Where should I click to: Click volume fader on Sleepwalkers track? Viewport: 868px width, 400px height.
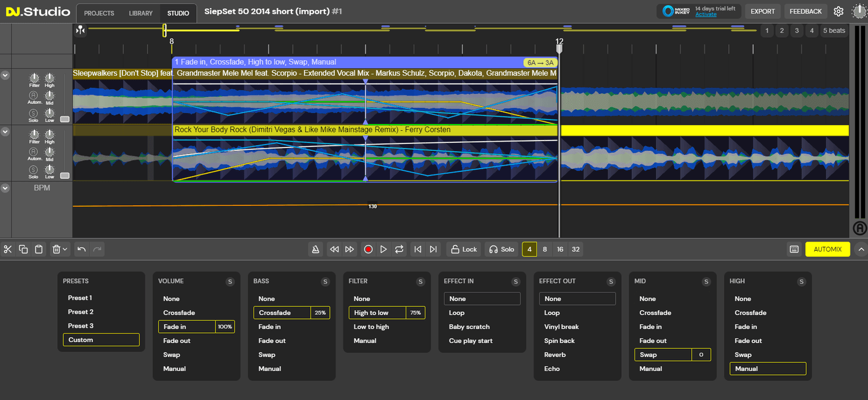(64, 119)
